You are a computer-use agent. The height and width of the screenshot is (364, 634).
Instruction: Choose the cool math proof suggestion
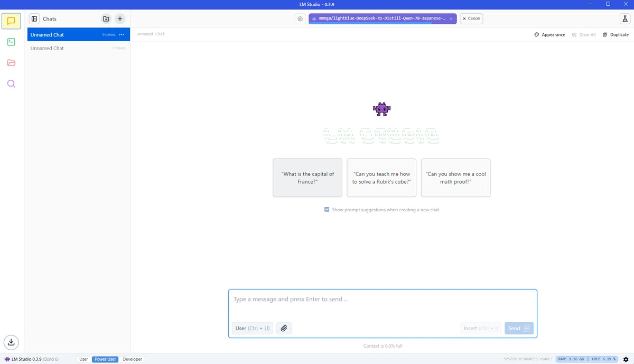click(x=455, y=178)
